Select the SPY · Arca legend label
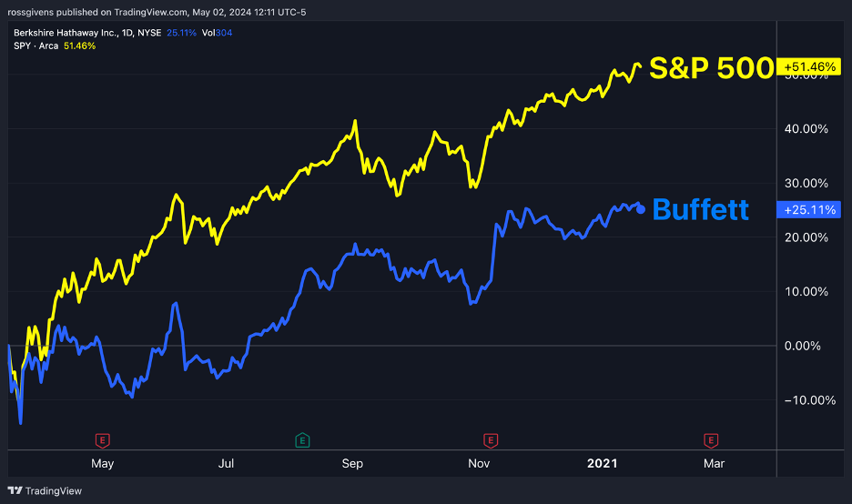Viewport: 852px width, 504px height. coord(35,46)
